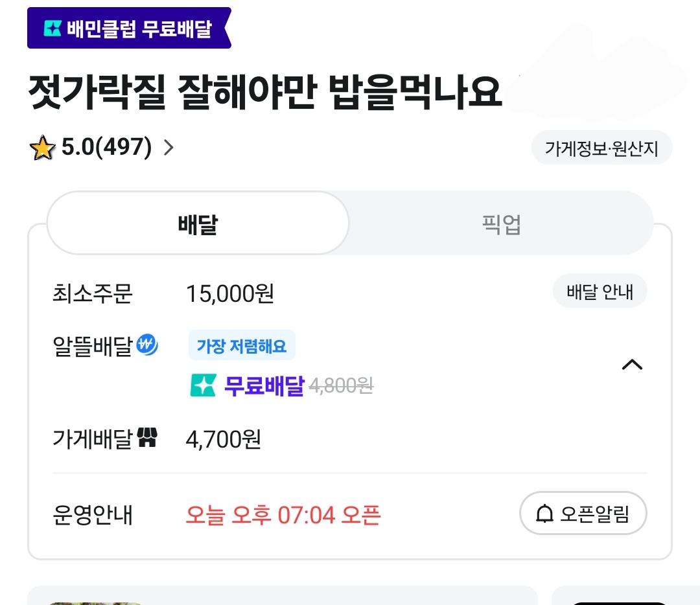Tap the 무료배달 purple text
700x605 pixels.
(x=264, y=385)
